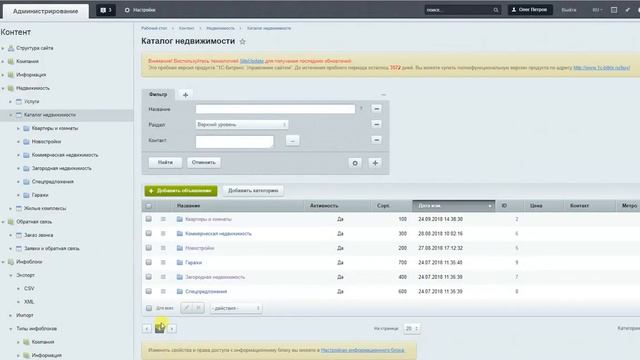
Task: Add a new filter tab with plus
Action: coord(185,95)
